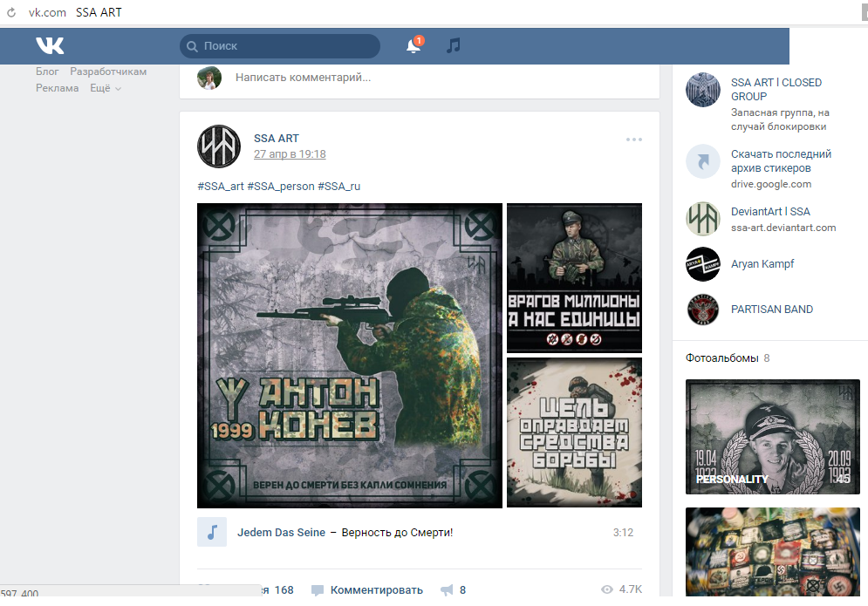The height and width of the screenshot is (606, 868).
Task: Play the Jedem Das Seine audio track
Action: (x=212, y=532)
